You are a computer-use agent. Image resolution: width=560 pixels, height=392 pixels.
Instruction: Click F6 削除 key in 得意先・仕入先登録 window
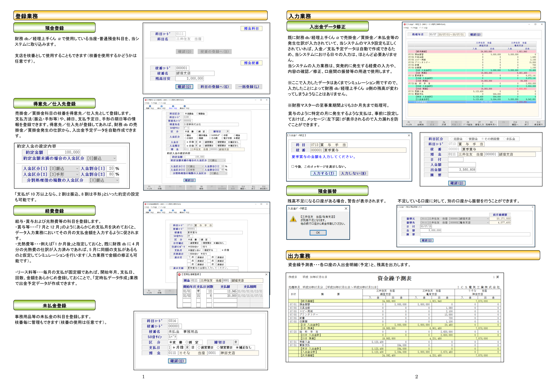pos(201,187)
